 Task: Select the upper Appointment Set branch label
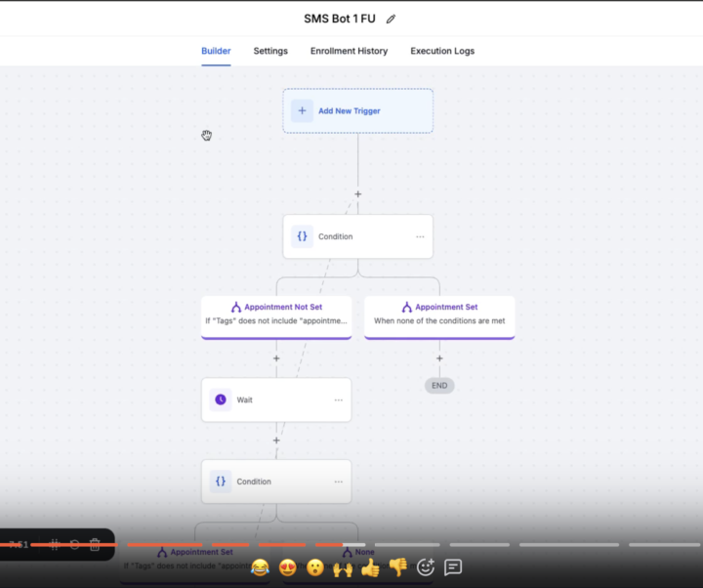446,307
